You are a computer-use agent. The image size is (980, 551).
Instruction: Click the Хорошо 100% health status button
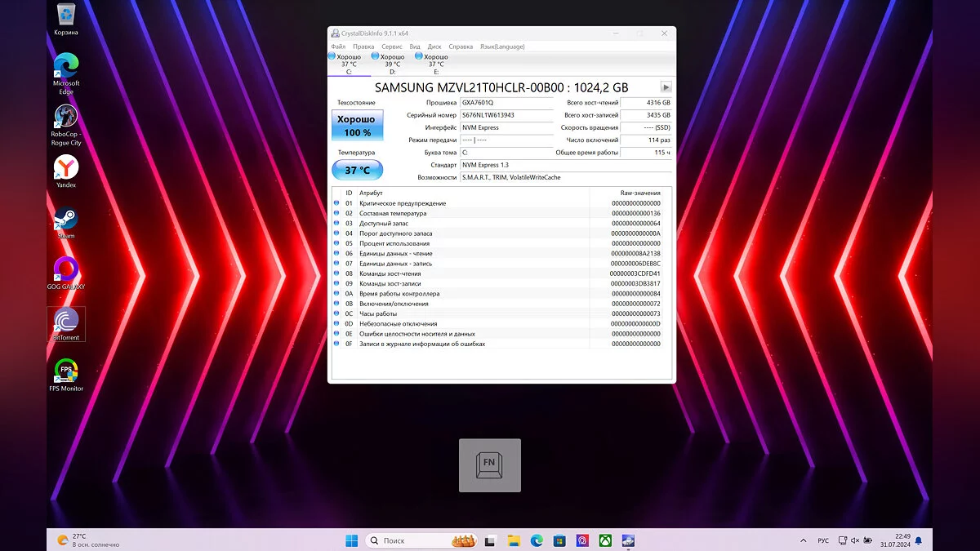point(357,126)
